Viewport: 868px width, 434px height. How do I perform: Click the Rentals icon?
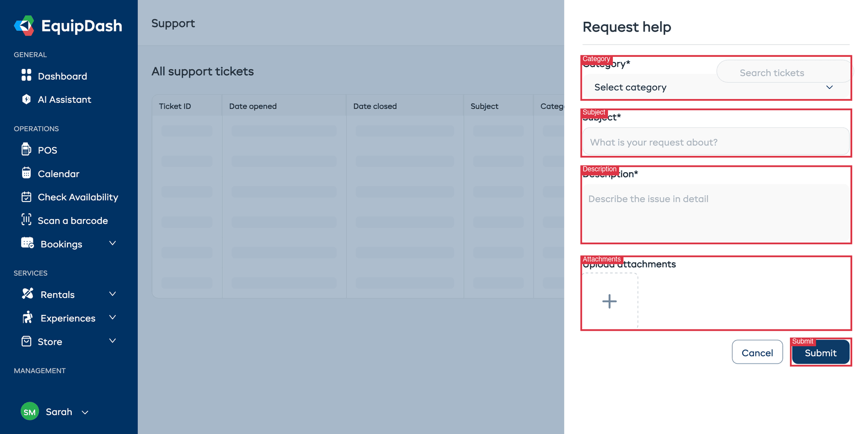[x=27, y=294]
